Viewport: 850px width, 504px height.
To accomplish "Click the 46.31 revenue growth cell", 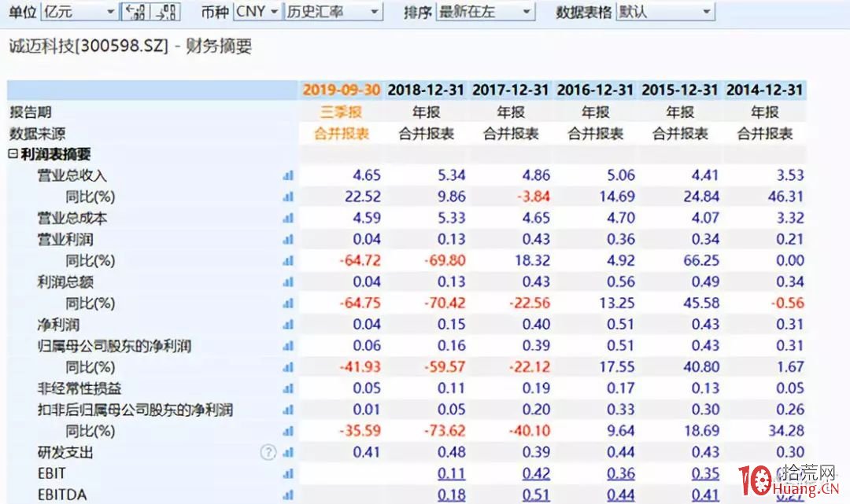I will [x=786, y=197].
